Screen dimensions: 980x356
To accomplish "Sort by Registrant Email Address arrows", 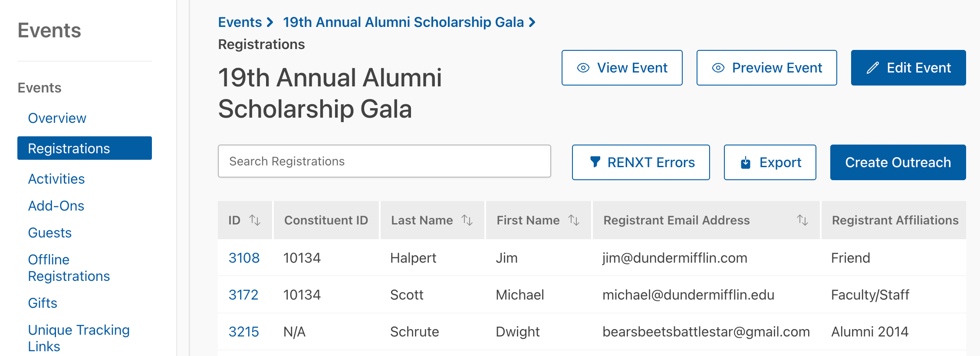I will [802, 220].
